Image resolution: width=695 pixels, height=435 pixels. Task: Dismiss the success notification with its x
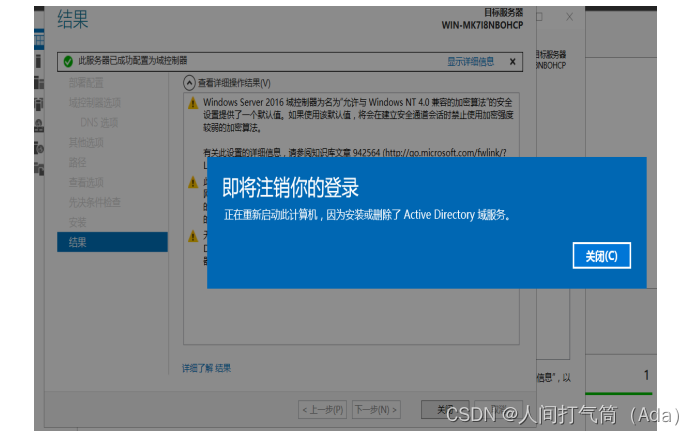(512, 62)
